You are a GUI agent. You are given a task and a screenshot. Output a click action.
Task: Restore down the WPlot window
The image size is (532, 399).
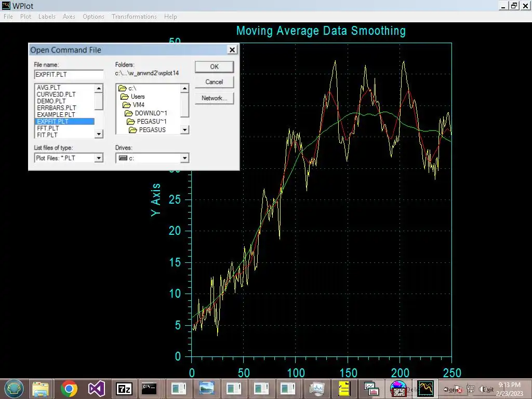(x=514, y=6)
